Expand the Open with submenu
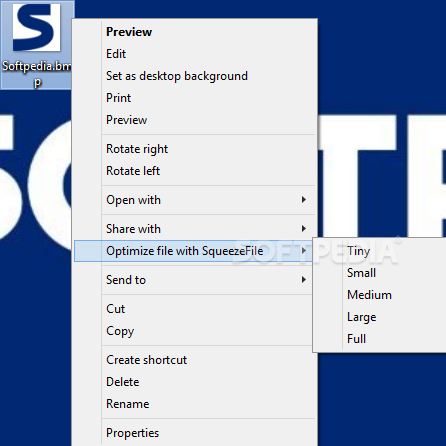This screenshot has height=446, width=446. (x=195, y=200)
